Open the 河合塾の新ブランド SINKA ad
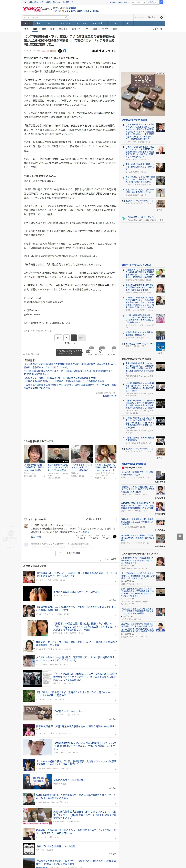 pos(69,780)
